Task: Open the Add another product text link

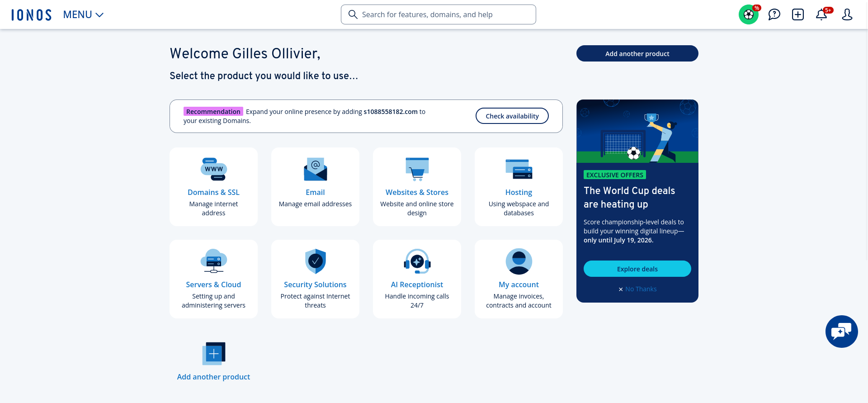Action: point(213,377)
